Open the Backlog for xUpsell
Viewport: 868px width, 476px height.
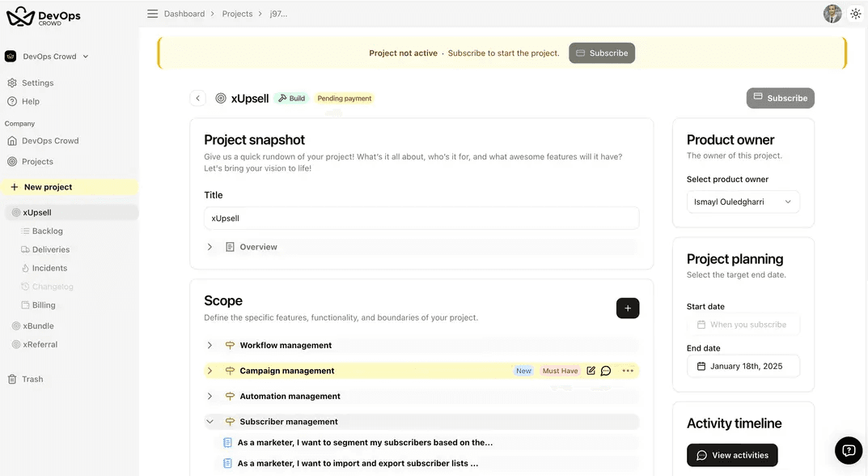click(46, 231)
